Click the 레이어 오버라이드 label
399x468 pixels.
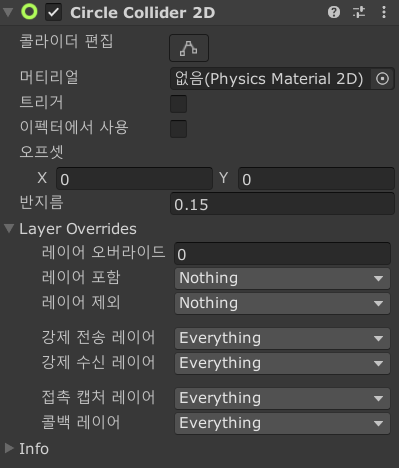103,252
